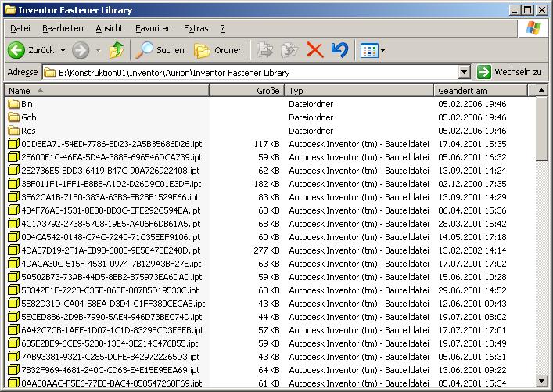Click the scrollbar down arrow

point(541,381)
